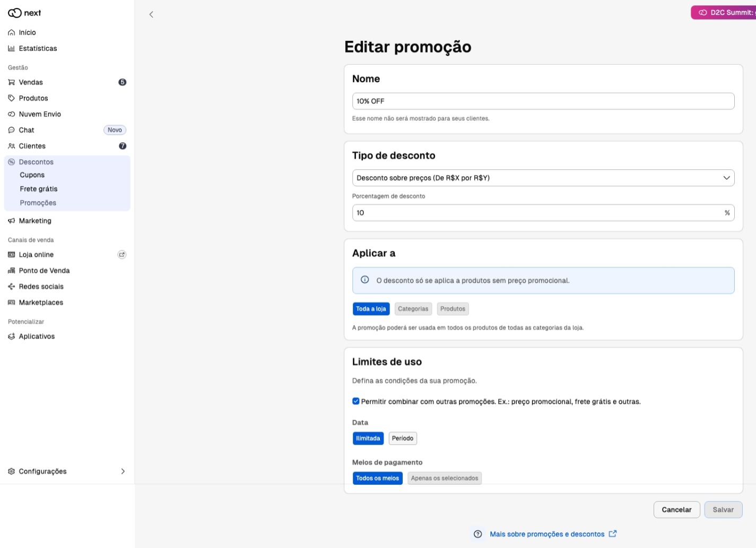Click the Gestão section label
Viewport: 756px width, 548px height.
[x=18, y=68]
